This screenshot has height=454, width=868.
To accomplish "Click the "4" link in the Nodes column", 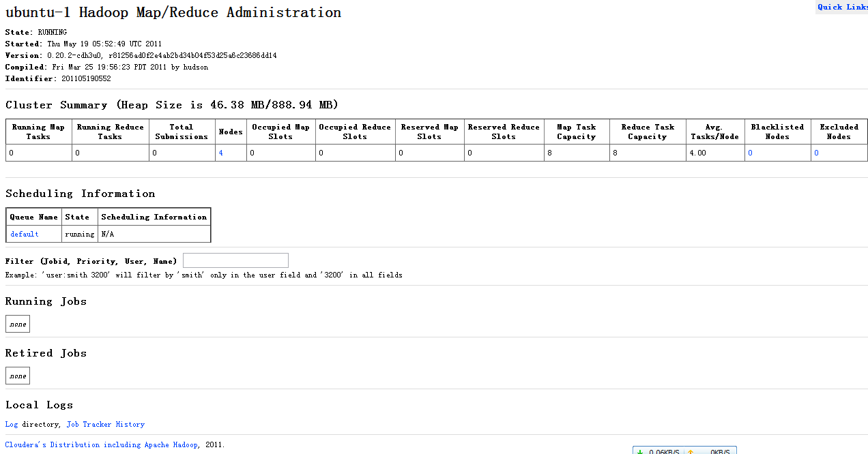I will [x=220, y=153].
